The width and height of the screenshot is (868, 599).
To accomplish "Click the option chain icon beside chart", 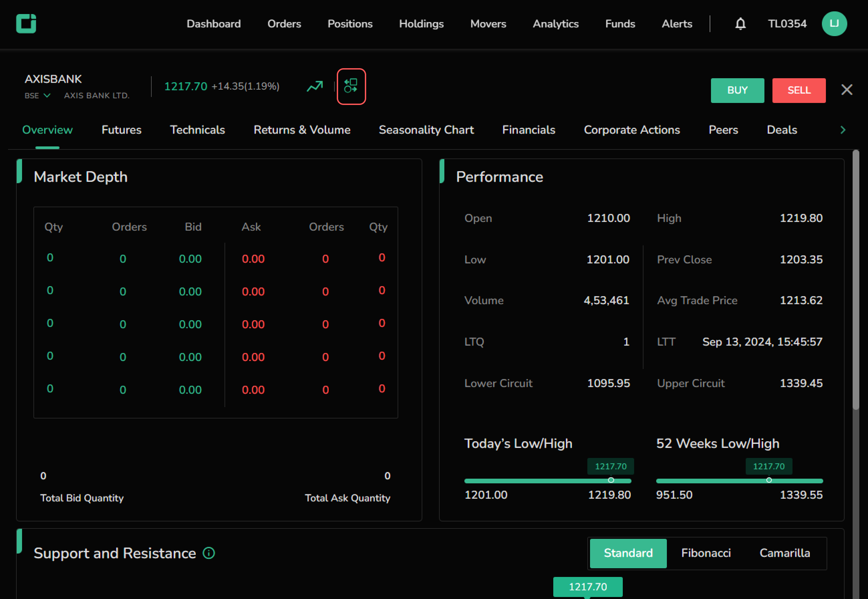I will (351, 86).
